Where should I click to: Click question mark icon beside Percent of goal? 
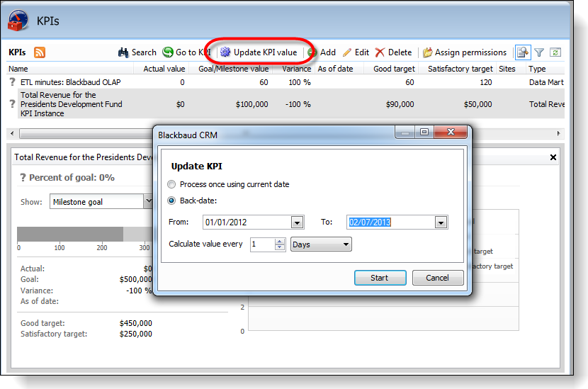click(23, 177)
